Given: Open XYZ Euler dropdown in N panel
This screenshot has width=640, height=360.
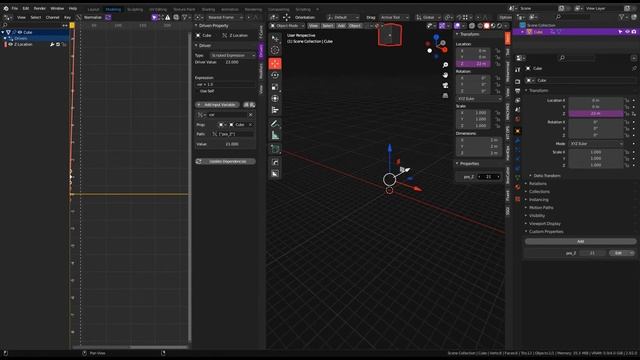Looking at the screenshot, I should 479,99.
